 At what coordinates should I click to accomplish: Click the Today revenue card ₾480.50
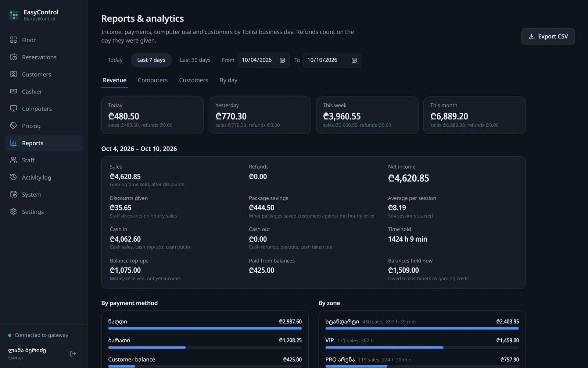point(152,115)
